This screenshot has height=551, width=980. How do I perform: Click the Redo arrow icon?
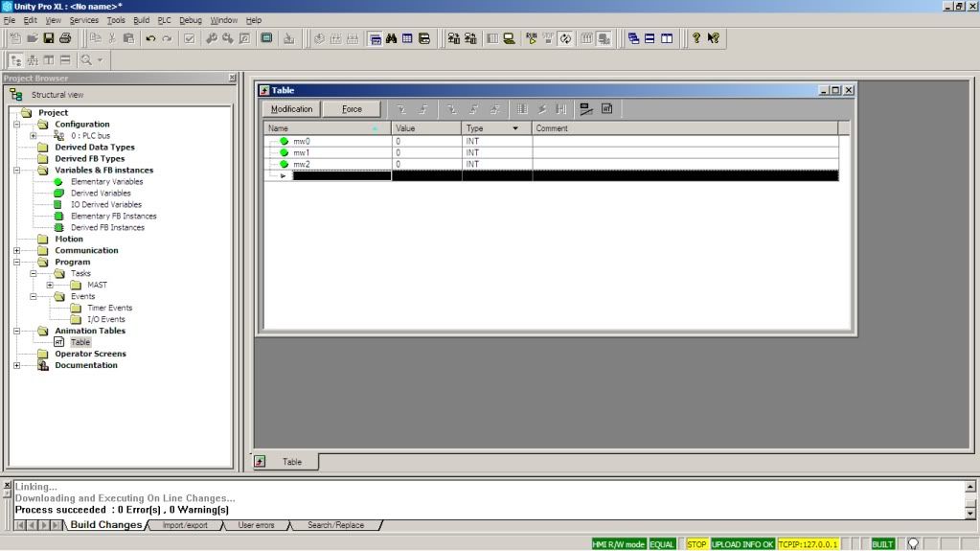pos(167,38)
